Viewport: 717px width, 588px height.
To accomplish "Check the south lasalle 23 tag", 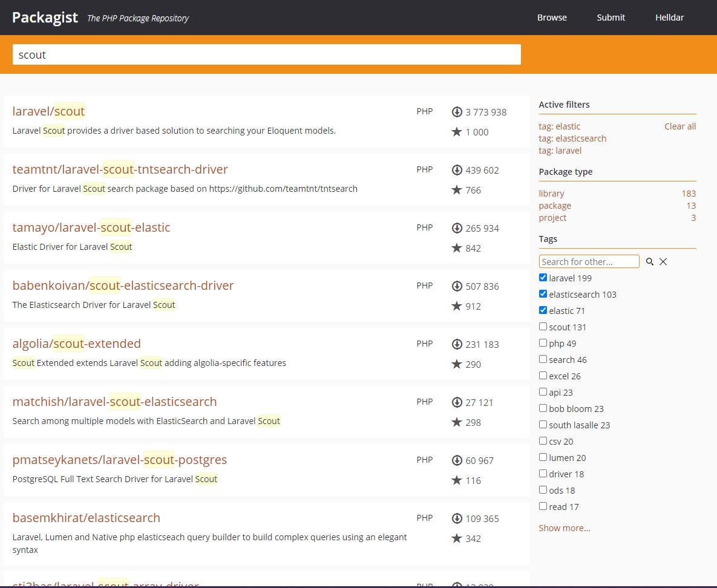I will tap(543, 424).
